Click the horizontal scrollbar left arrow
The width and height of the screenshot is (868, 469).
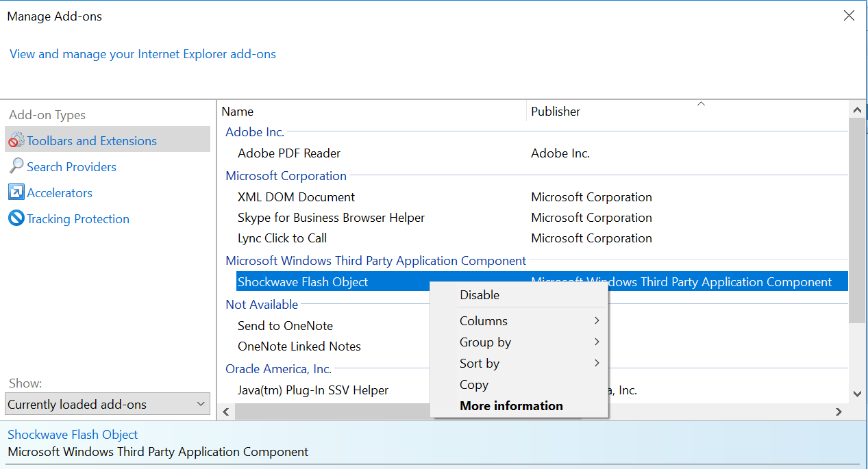tap(225, 411)
